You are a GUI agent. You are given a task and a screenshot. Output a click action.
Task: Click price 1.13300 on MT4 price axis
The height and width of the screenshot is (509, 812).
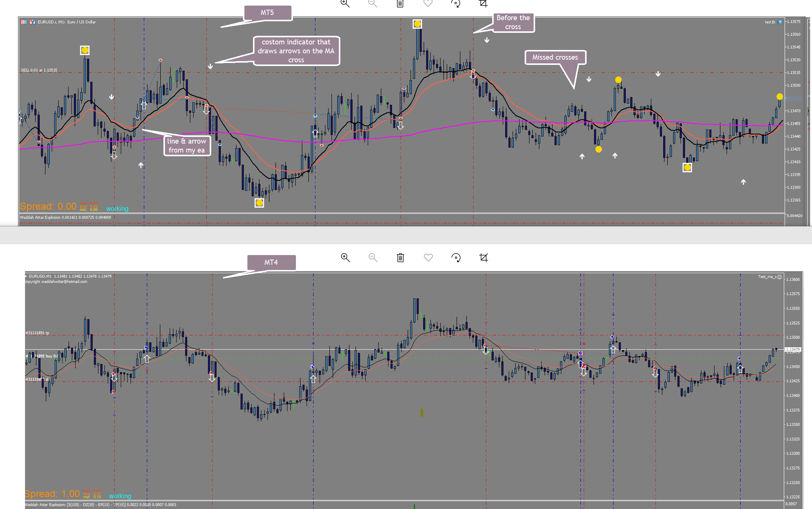tap(793, 453)
